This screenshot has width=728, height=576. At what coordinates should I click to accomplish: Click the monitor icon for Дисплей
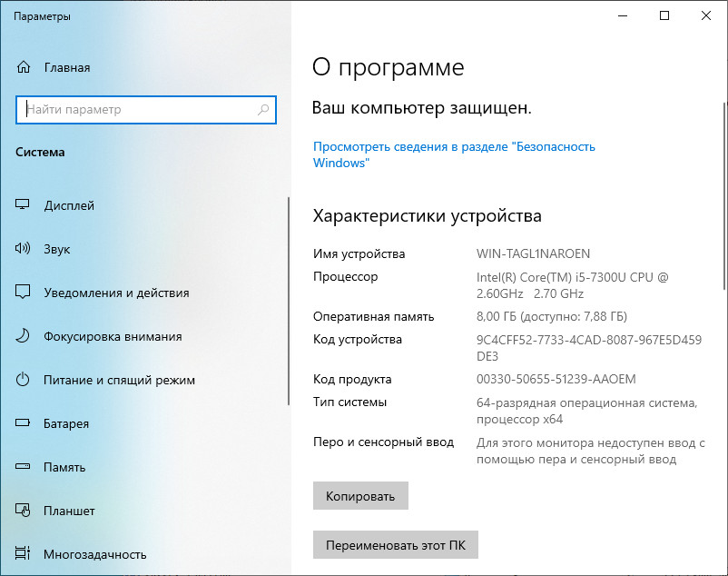point(24,205)
